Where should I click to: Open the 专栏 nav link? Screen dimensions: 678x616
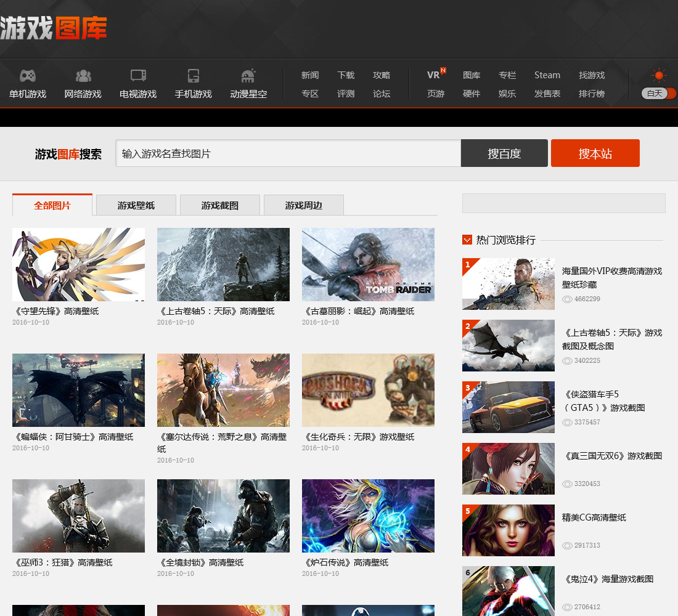pyautogui.click(x=508, y=75)
